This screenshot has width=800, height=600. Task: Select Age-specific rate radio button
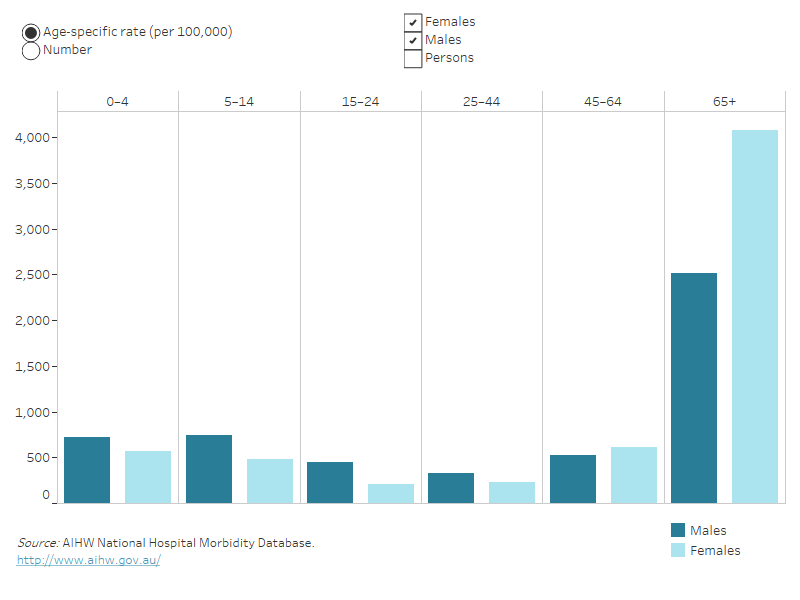click(31, 32)
